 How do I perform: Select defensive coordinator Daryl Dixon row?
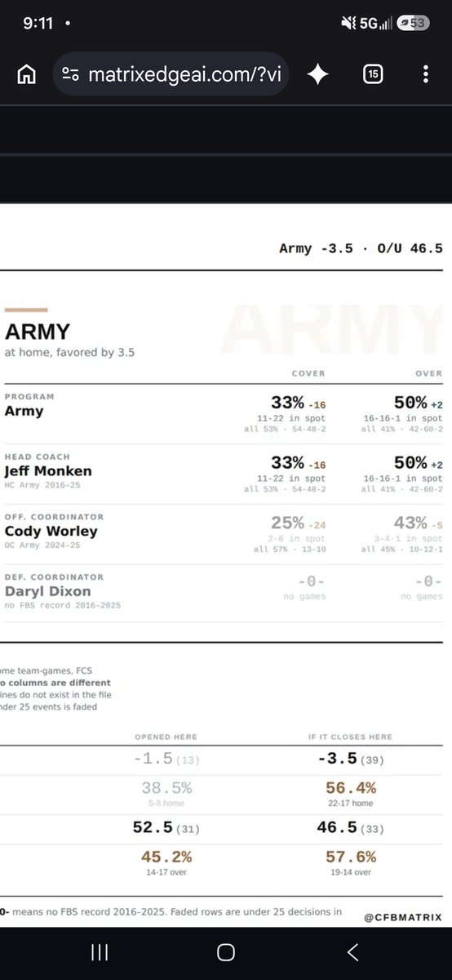pos(226,593)
